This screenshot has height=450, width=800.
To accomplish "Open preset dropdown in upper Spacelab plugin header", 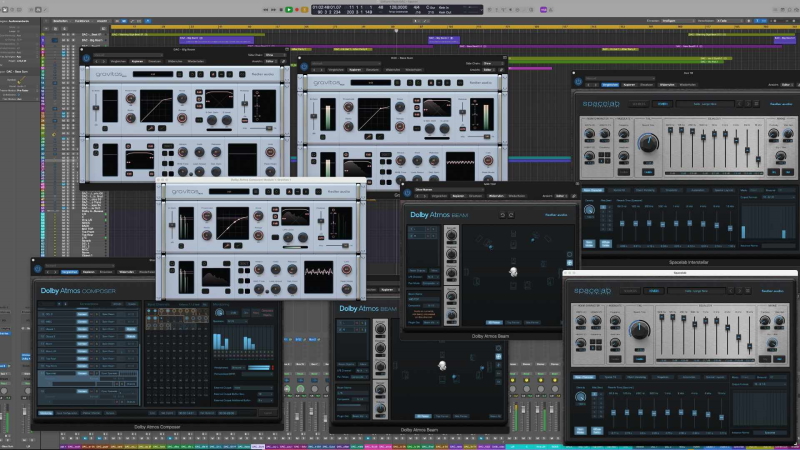I will (620, 79).
